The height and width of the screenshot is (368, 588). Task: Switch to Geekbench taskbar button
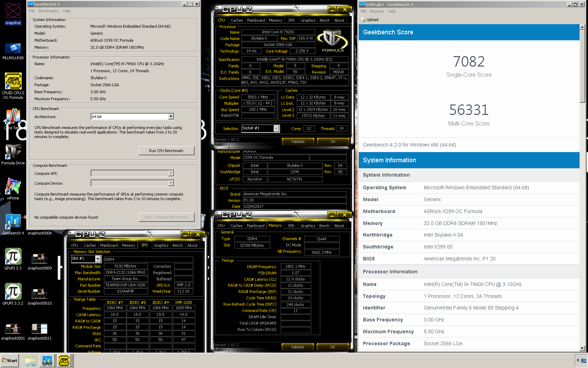47,361
